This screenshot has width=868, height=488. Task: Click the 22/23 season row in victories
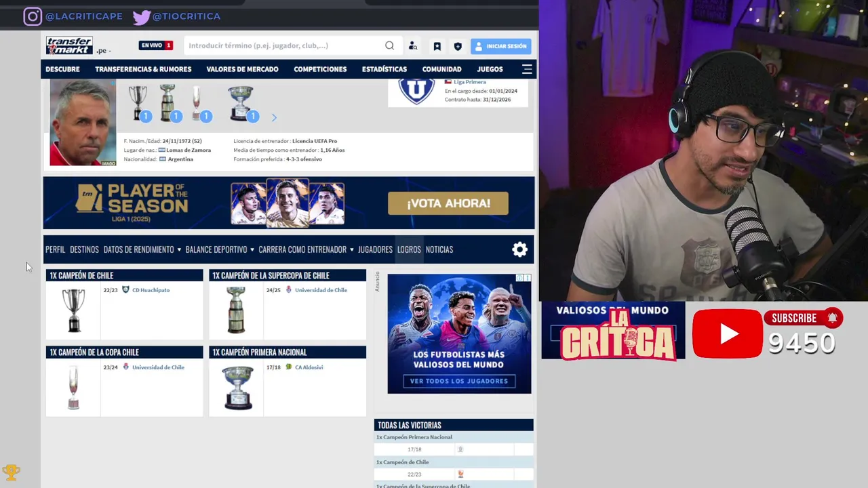tap(454, 474)
